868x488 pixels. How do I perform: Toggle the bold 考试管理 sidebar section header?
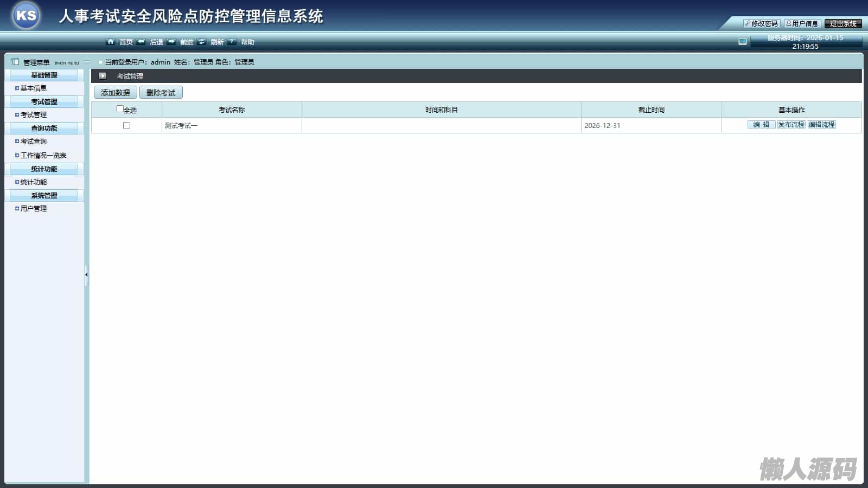(44, 102)
